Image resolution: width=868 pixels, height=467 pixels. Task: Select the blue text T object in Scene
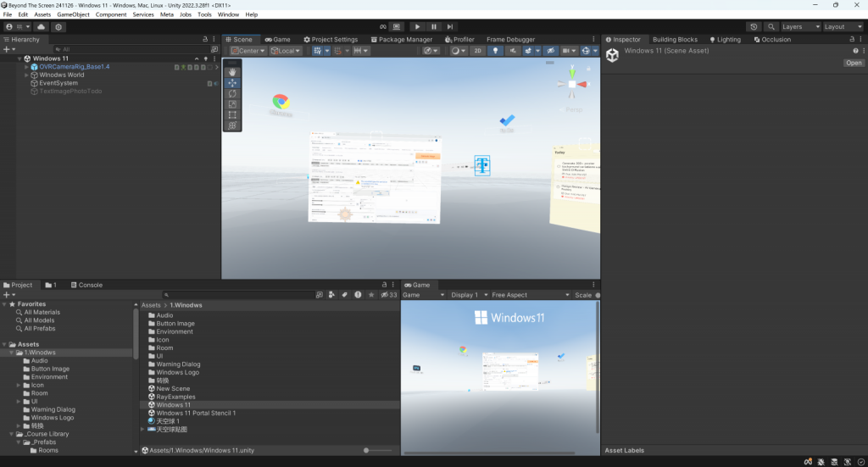482,165
